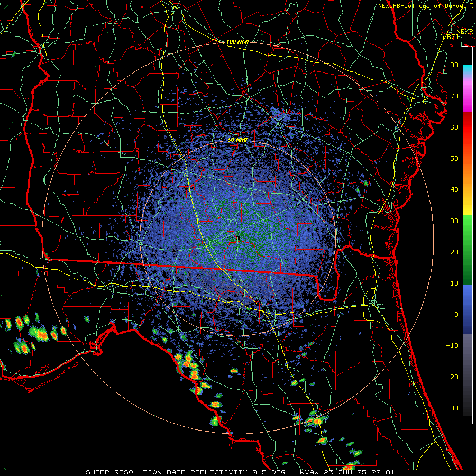Click the -30 value on dBZ scale
Screen dimensions: 476x476
pos(452,408)
